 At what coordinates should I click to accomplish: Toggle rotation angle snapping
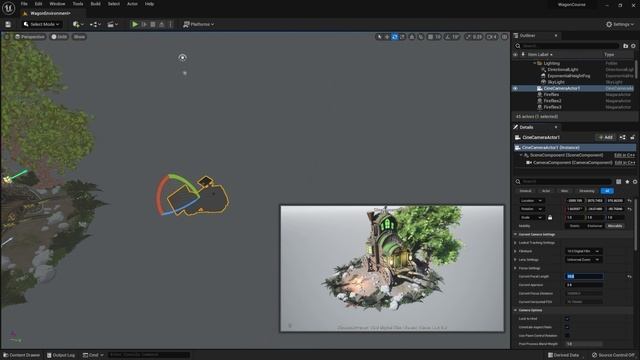click(448, 37)
